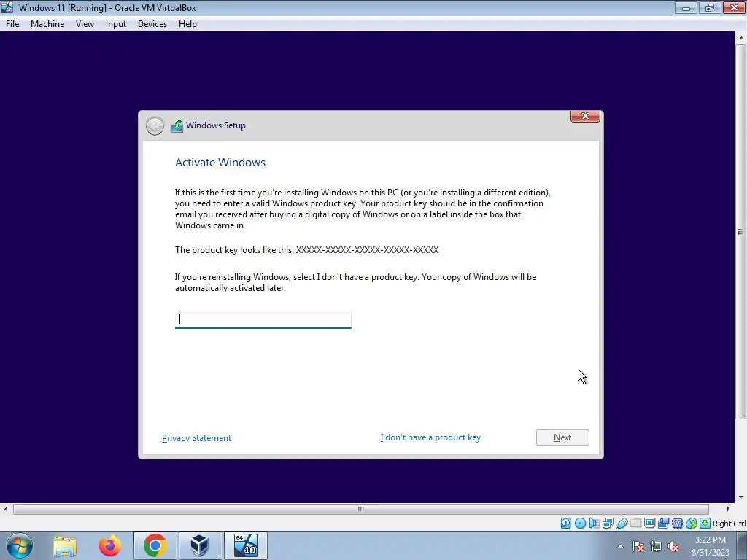Open the Input menu
This screenshot has height=560, width=747.
pyautogui.click(x=116, y=24)
